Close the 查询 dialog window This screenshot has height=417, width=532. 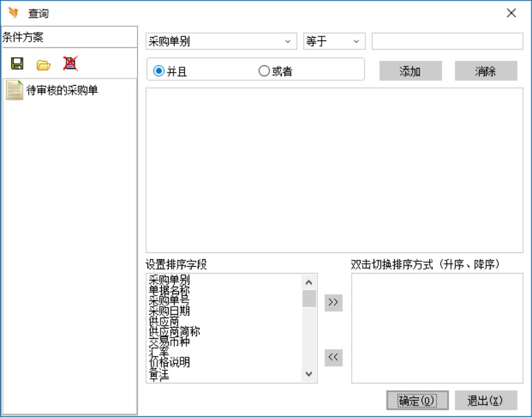(511, 13)
